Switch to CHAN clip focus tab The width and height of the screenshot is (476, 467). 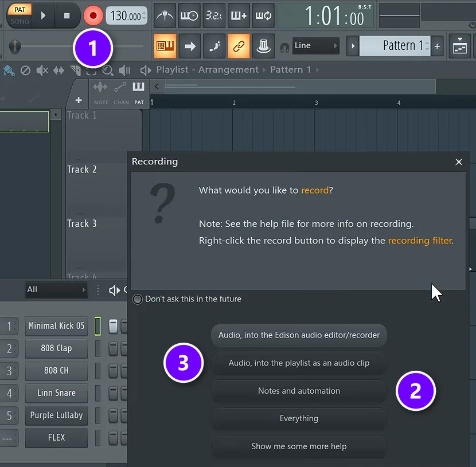[x=121, y=93]
